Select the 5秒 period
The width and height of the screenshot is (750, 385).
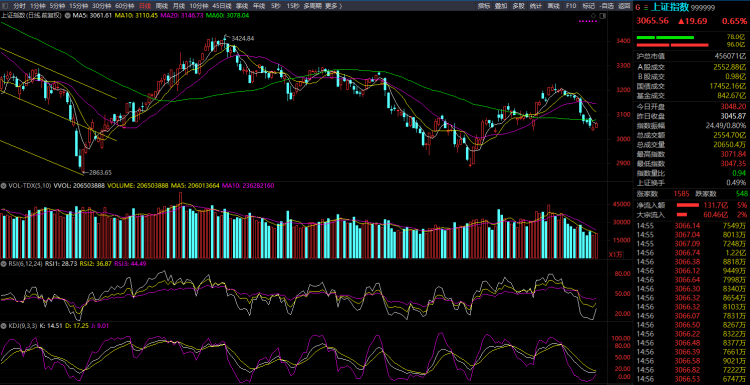(276, 6)
